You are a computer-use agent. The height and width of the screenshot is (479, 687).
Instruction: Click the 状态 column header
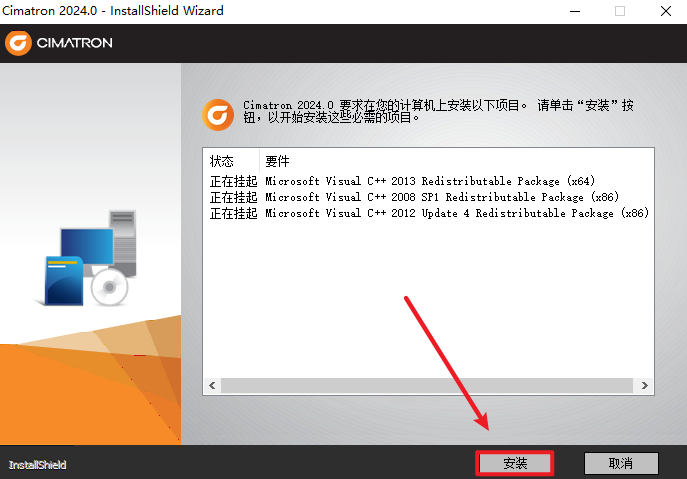click(221, 161)
